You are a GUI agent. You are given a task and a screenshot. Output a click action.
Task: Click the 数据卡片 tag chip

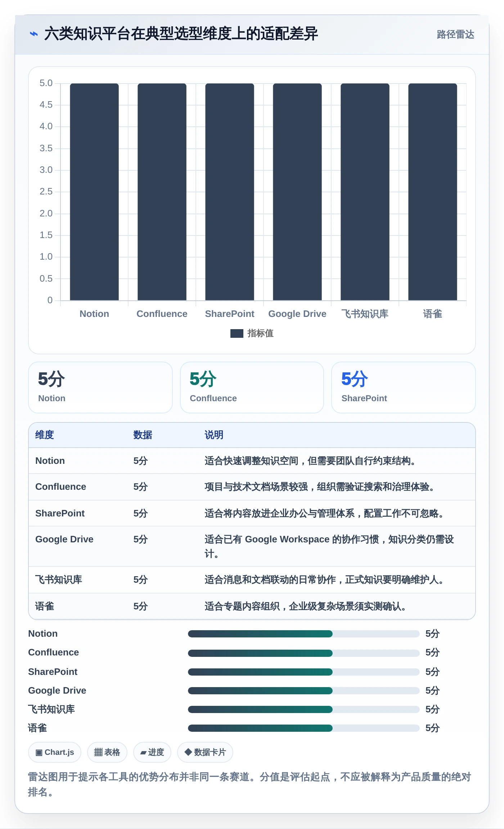coord(205,752)
